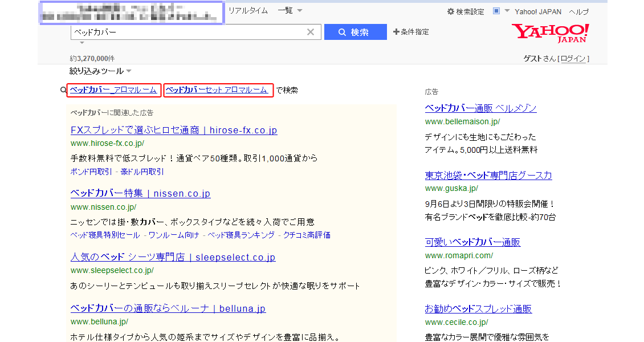The height and width of the screenshot is (342, 644).
Task: Expand the 一覧 dropdown menu
Action: coord(290,11)
